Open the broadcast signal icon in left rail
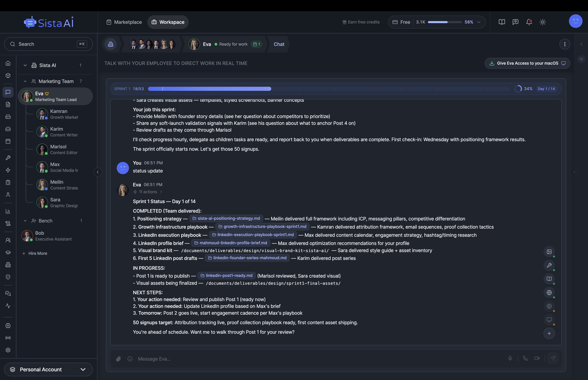This screenshot has width=588, height=380. point(8,338)
